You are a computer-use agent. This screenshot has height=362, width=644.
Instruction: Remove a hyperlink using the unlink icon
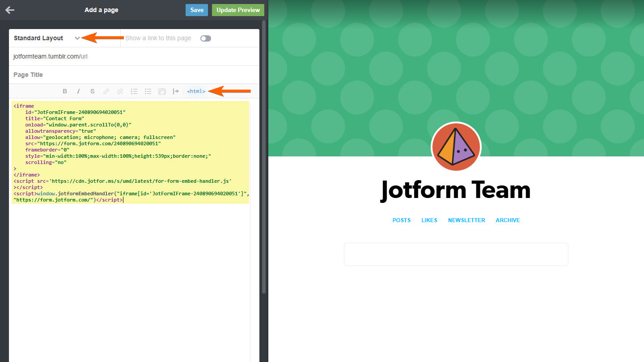click(120, 91)
